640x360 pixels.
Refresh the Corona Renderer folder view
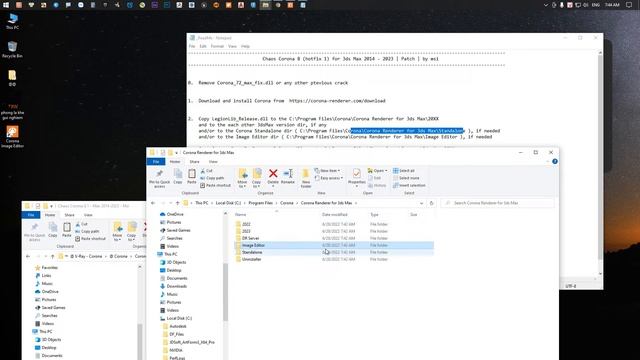pos(431,203)
